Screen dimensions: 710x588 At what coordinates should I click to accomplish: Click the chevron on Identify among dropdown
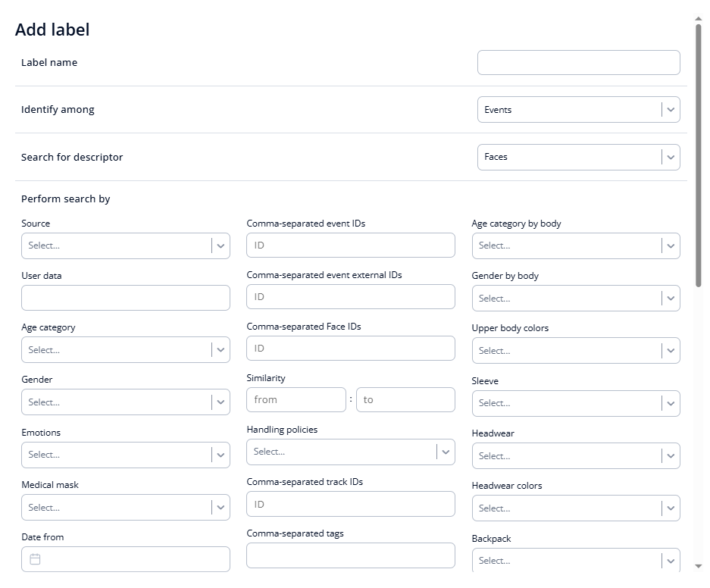pyautogui.click(x=670, y=109)
